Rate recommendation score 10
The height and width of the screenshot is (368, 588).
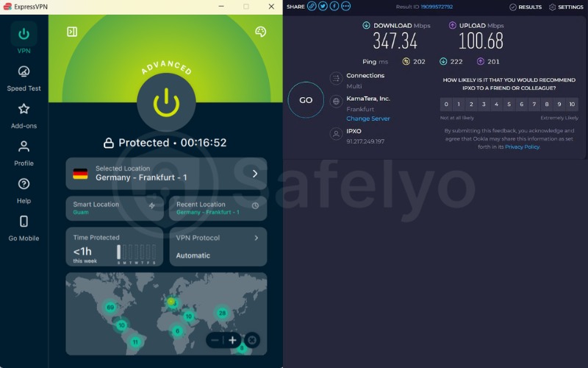572,105
